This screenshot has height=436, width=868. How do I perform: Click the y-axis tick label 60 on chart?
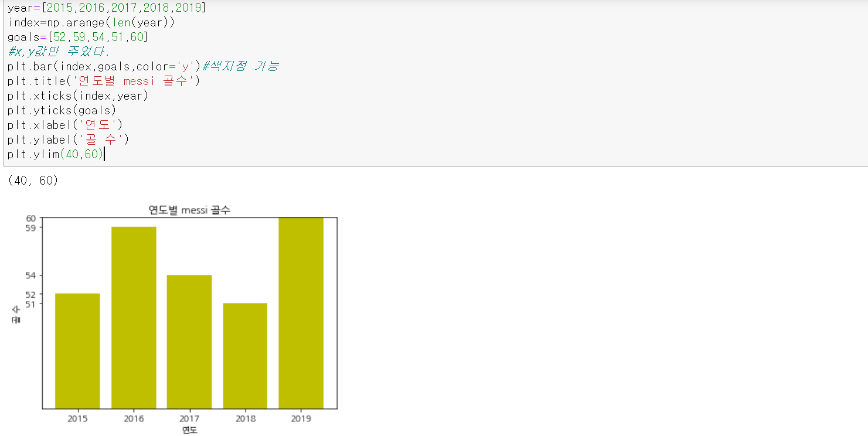31,218
